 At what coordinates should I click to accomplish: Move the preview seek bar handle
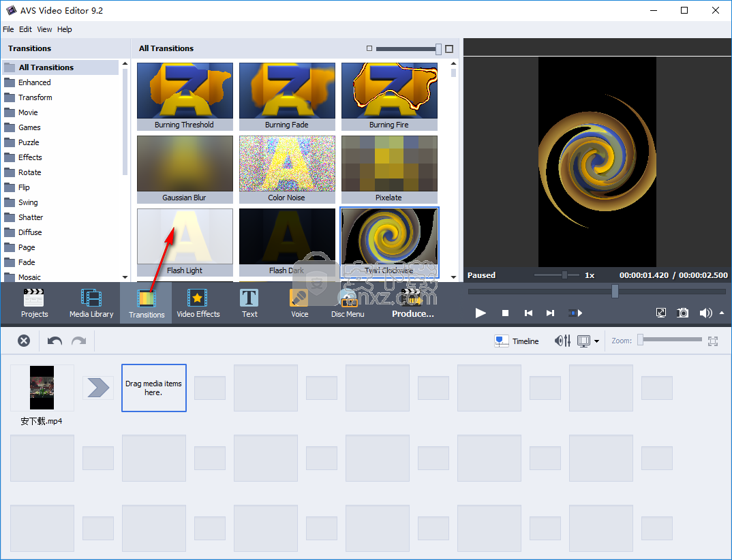tap(615, 291)
